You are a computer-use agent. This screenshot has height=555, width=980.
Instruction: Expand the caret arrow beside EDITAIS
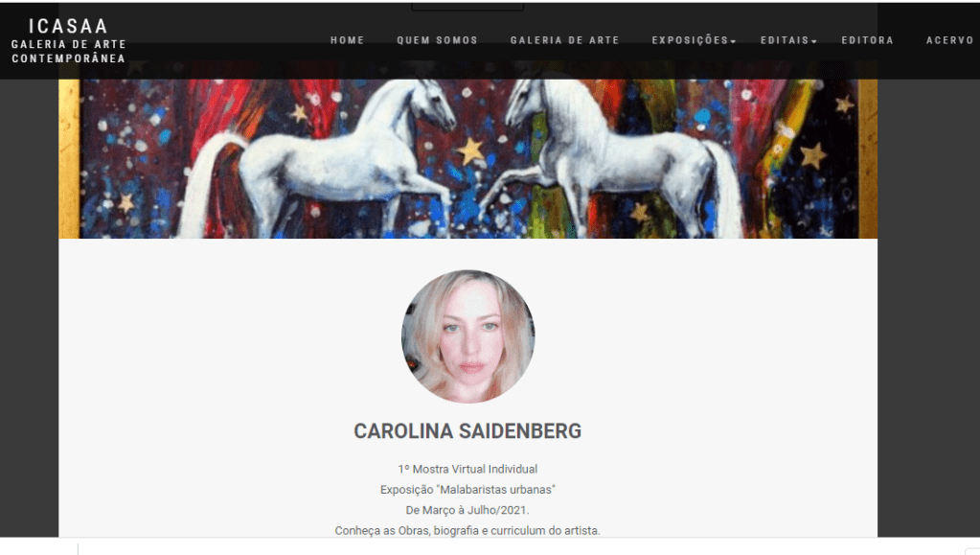pyautogui.click(x=813, y=41)
